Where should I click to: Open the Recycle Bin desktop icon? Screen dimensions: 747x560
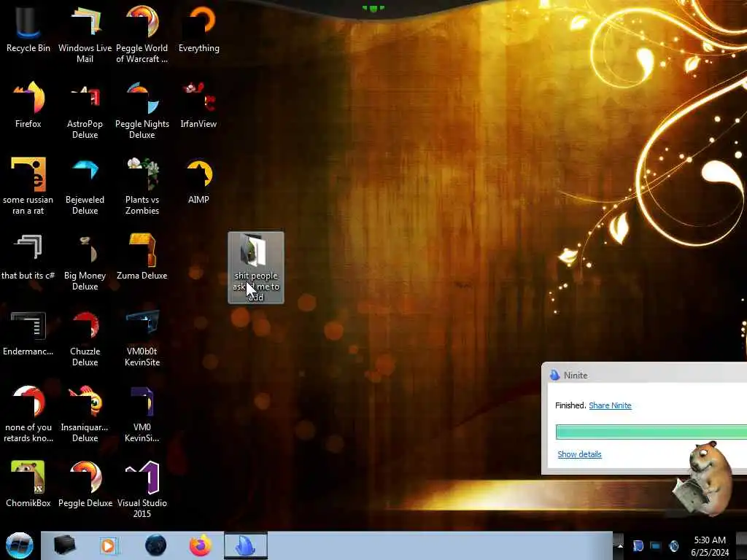tap(28, 29)
